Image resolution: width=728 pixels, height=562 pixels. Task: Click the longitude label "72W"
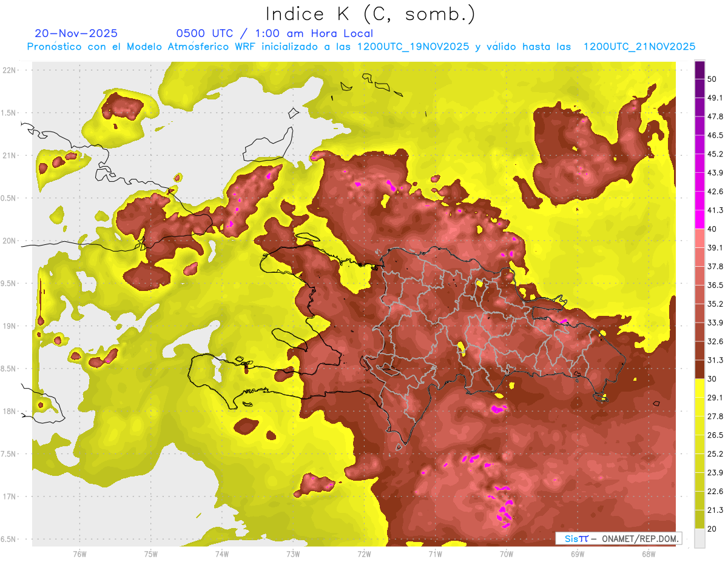click(x=364, y=554)
